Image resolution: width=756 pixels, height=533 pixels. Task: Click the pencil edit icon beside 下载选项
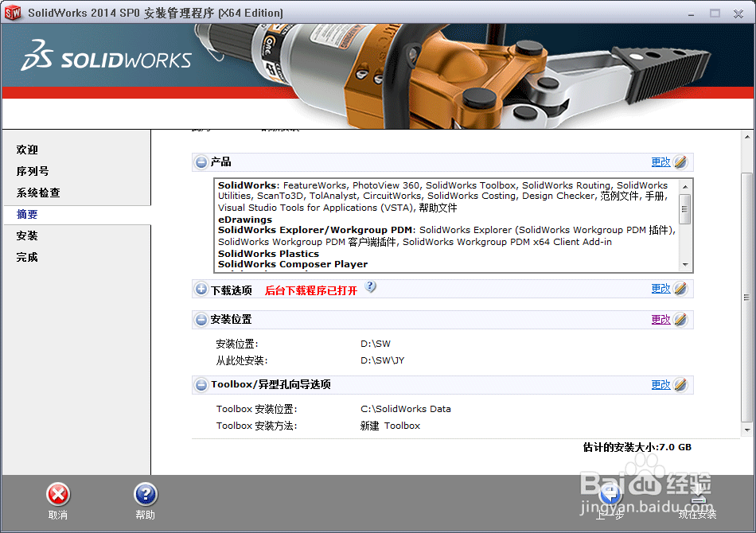680,289
